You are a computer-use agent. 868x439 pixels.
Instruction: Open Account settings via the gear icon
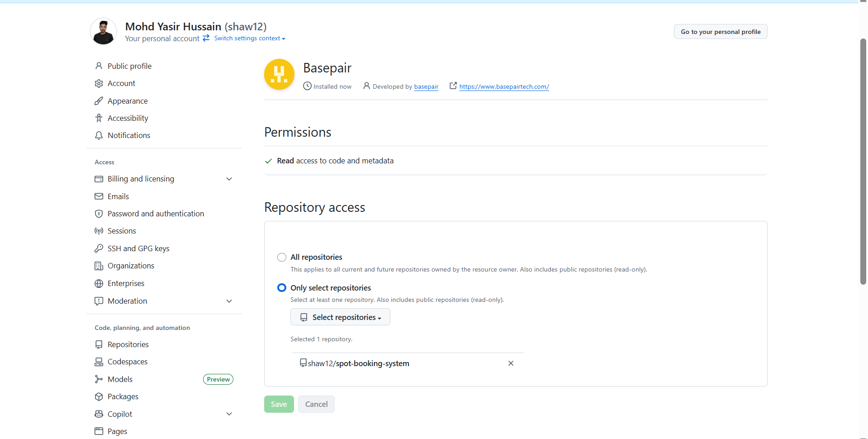coord(99,83)
